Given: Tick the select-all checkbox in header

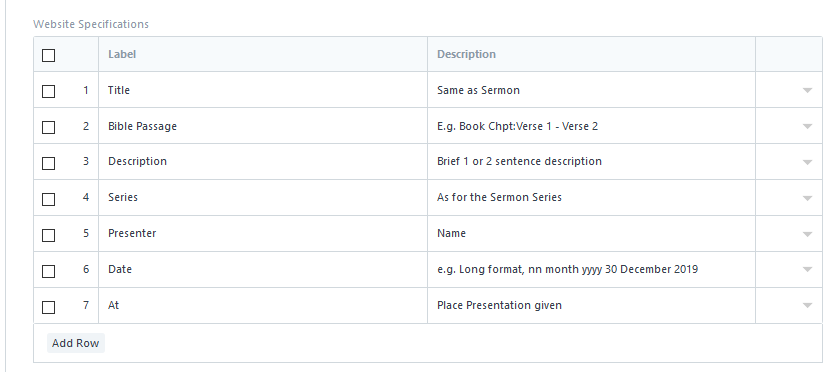Looking at the screenshot, I should coord(48,55).
